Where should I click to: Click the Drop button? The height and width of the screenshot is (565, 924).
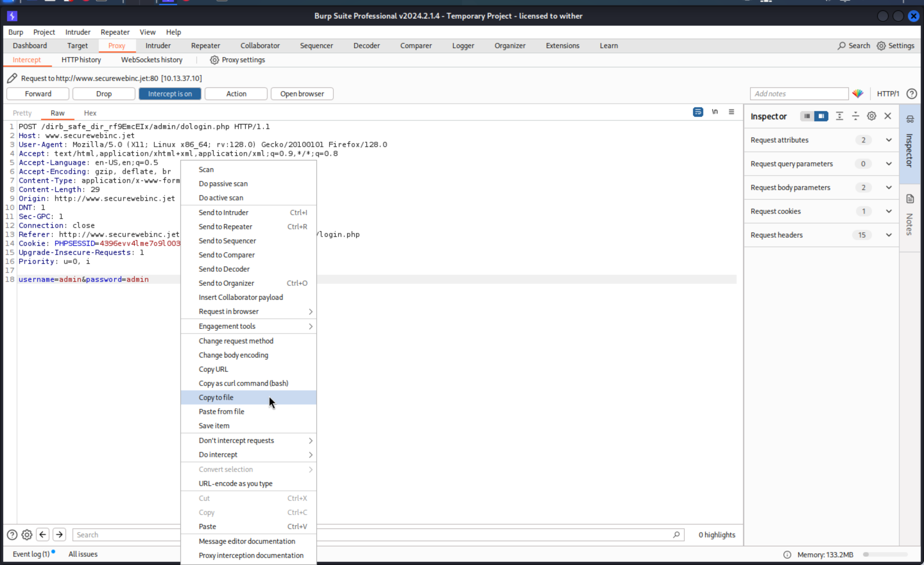coord(104,94)
